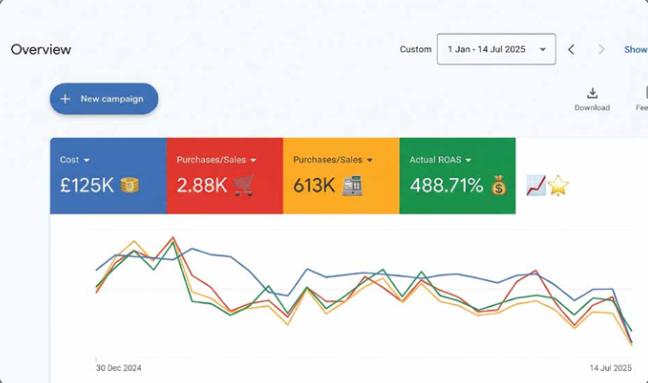Click the shopping cart icon beside 2.88K
The height and width of the screenshot is (383, 648).
pyautogui.click(x=244, y=185)
